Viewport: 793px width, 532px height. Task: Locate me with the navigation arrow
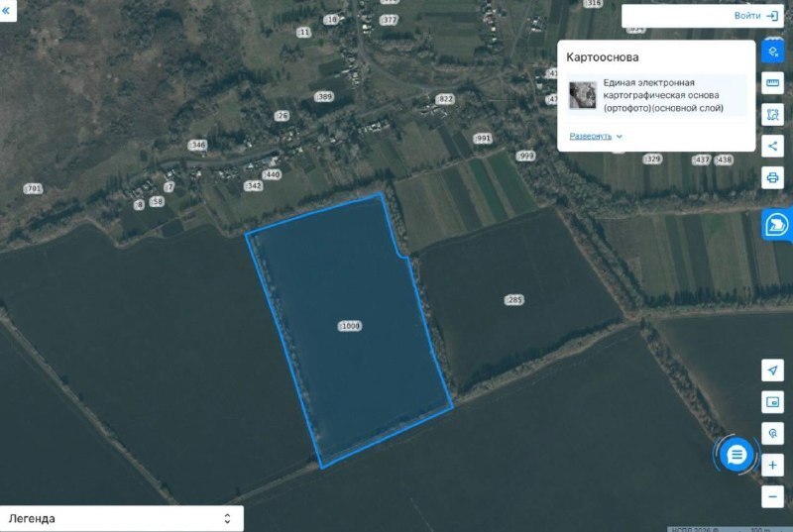coord(772,371)
